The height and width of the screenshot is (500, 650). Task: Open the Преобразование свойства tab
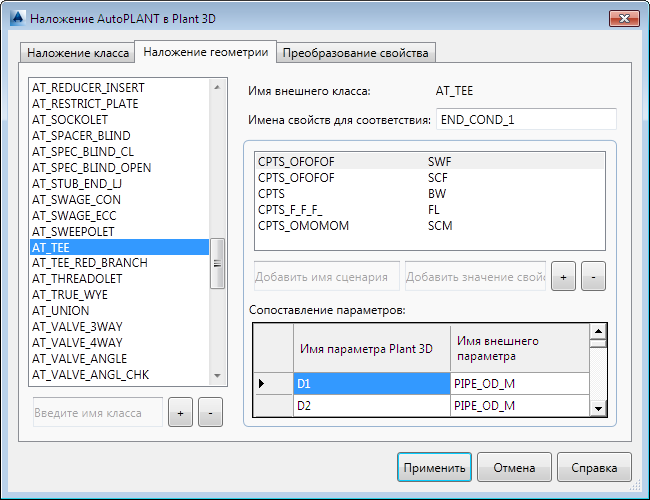[356, 53]
